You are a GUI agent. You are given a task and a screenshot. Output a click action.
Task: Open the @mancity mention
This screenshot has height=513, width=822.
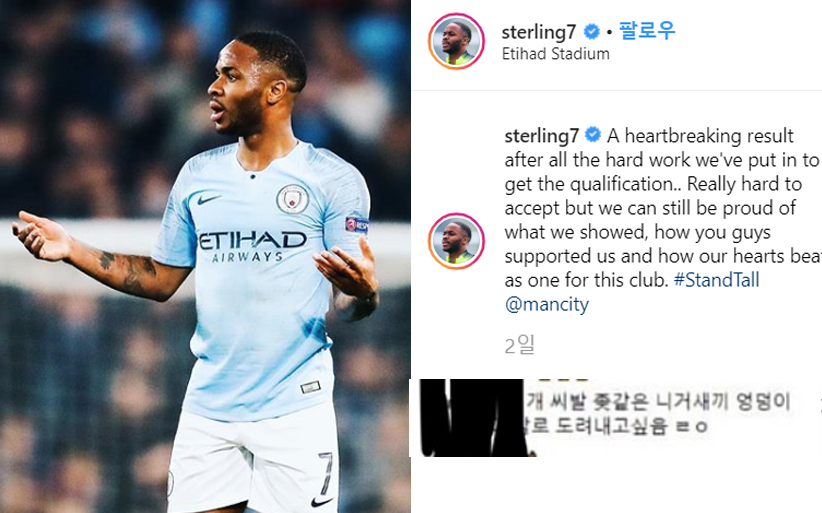coord(547,304)
